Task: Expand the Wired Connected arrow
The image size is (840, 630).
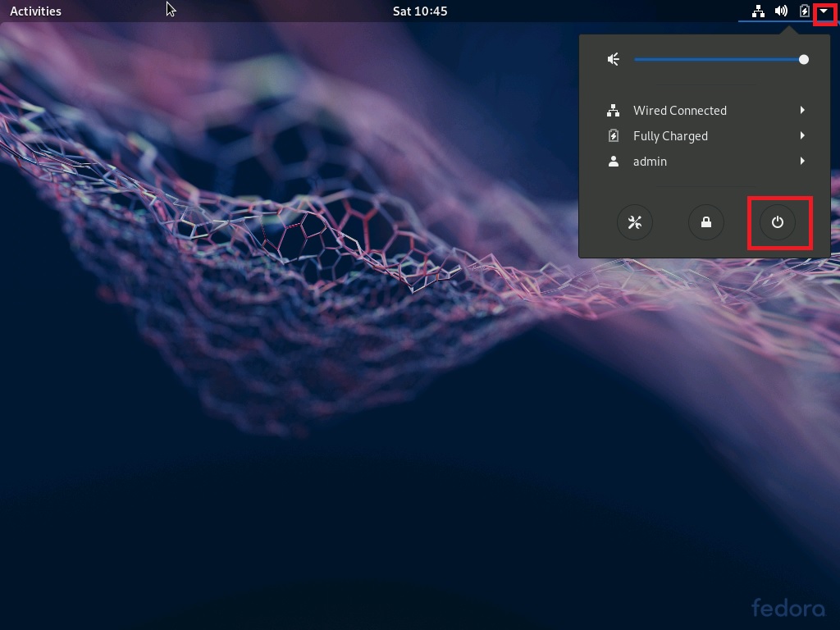Action: [802, 110]
